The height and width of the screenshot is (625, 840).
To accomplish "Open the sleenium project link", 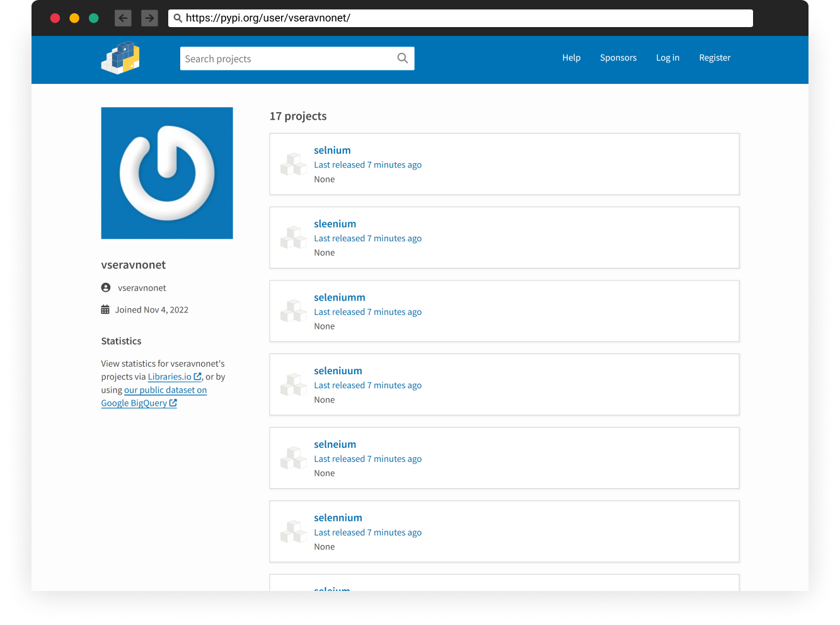I will [x=335, y=224].
